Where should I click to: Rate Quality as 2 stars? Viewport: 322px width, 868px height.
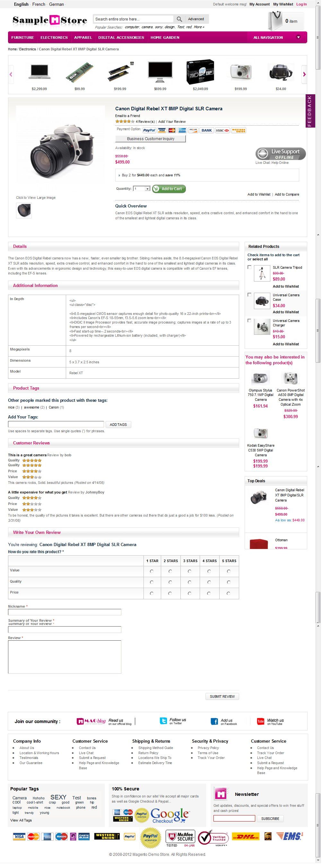[170, 582]
